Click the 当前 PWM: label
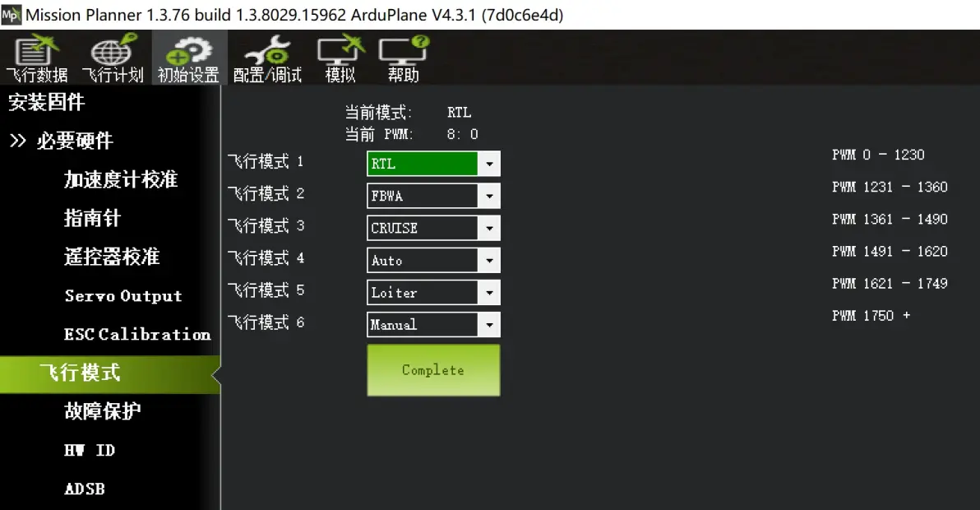 (x=379, y=134)
